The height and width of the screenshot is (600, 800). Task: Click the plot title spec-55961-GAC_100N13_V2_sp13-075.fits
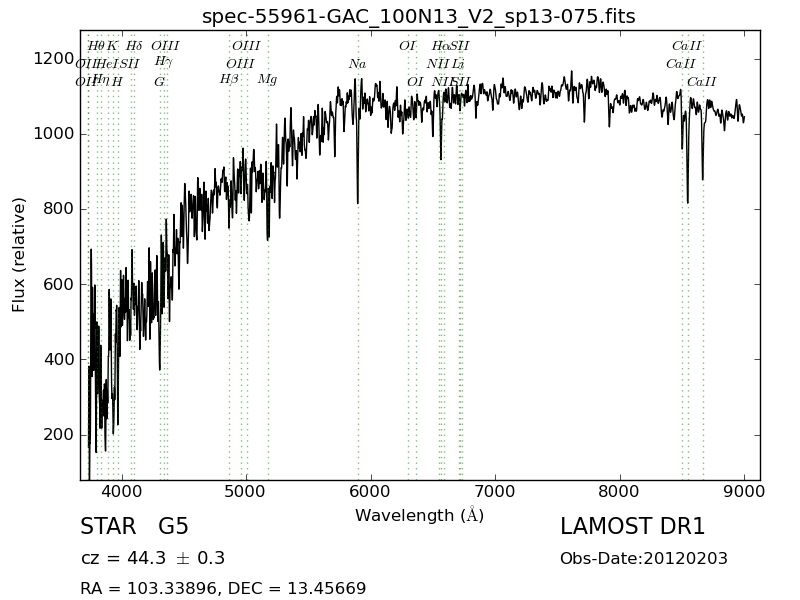tap(418, 17)
